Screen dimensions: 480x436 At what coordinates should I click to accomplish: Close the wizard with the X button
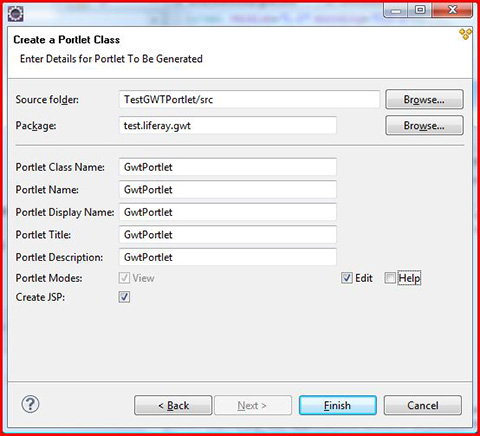click(x=452, y=10)
